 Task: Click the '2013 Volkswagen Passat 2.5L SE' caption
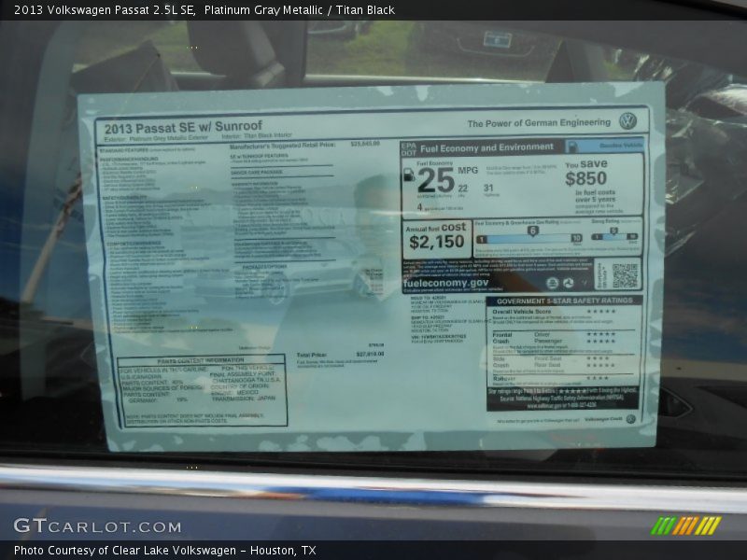[105, 10]
